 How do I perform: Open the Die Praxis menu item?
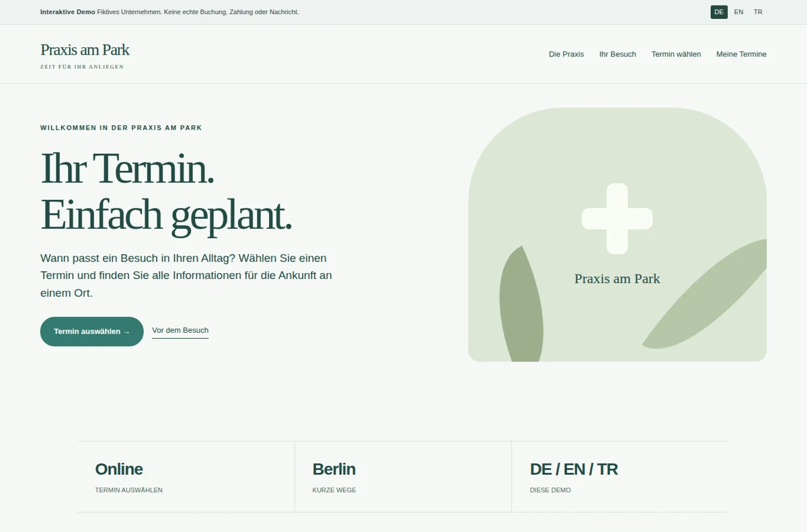point(566,54)
